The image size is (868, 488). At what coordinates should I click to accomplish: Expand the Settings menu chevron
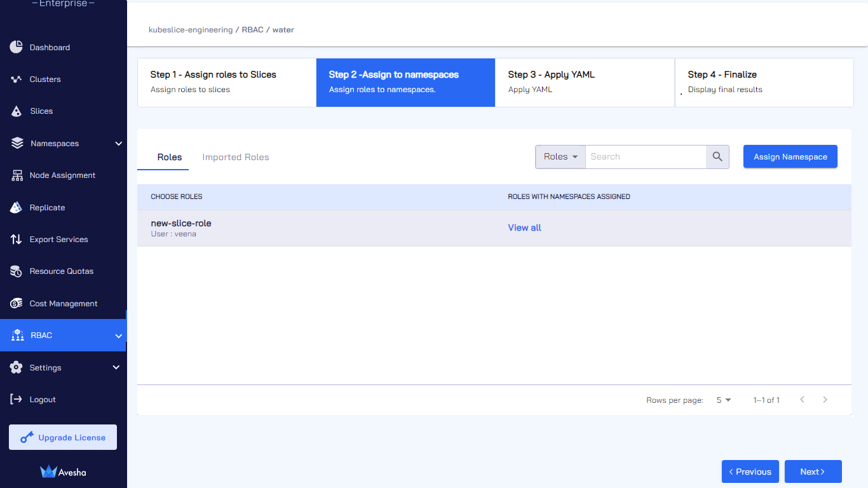116,367
